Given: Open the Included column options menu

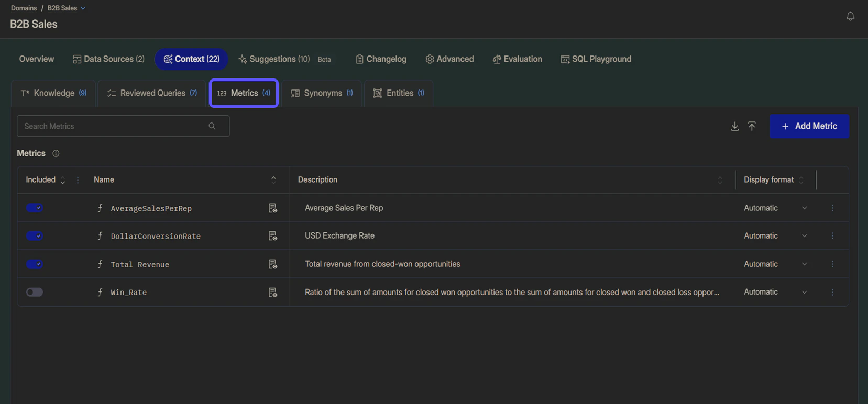Looking at the screenshot, I should (78, 180).
